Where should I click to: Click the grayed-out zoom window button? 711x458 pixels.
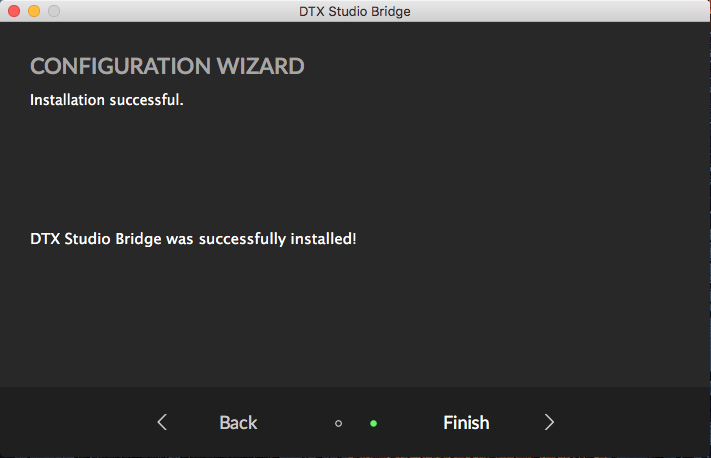pos(54,11)
